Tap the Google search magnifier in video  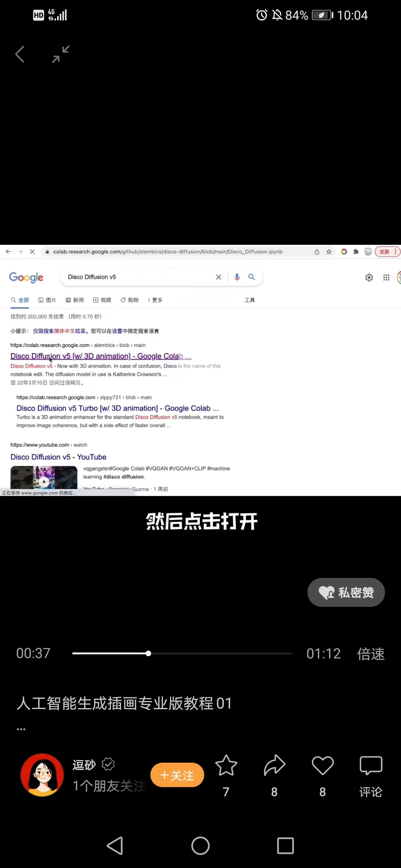251,277
